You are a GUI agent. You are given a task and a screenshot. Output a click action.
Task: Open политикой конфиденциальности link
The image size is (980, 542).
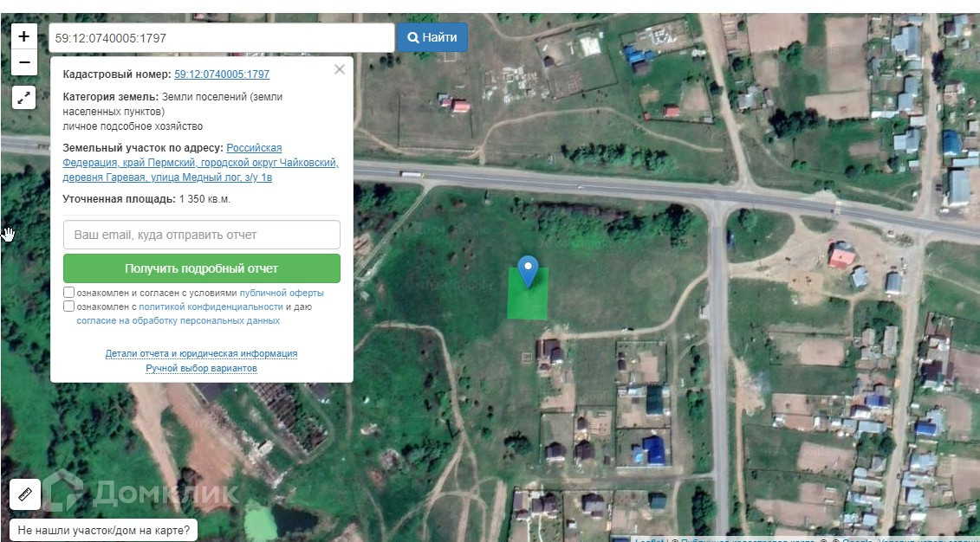(211, 307)
